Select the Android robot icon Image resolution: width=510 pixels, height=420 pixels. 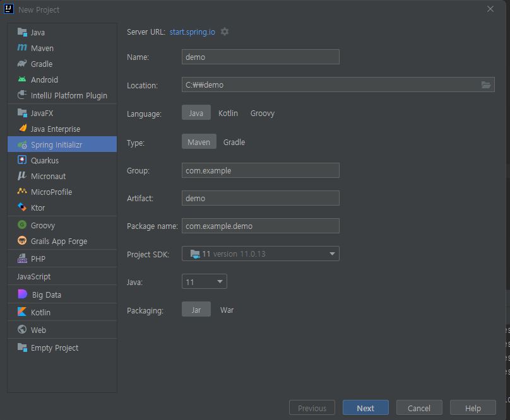[x=22, y=79]
